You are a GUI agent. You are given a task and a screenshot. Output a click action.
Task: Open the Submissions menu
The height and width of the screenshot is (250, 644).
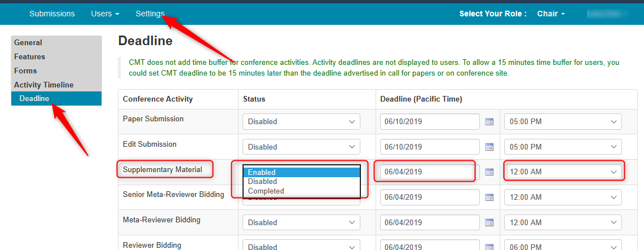(x=52, y=14)
